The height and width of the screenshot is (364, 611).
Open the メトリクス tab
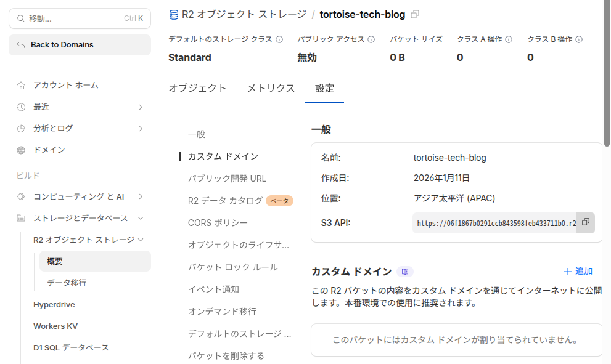tap(271, 88)
